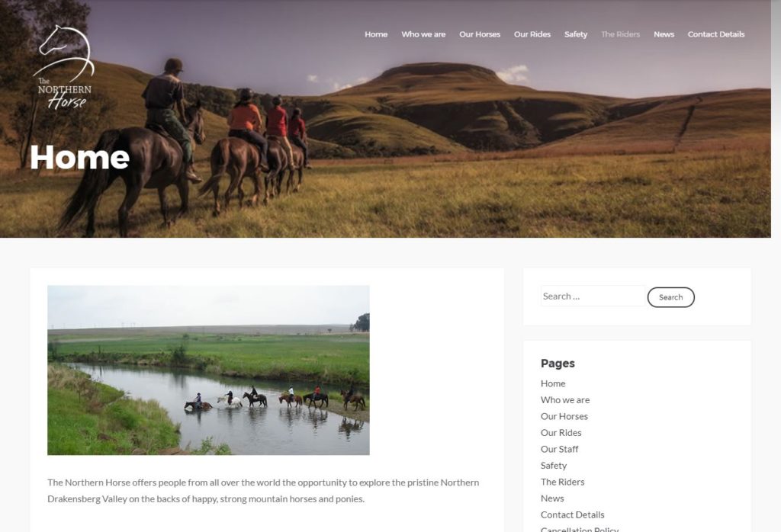Screen dimensions: 781x532
Task: Open Safety in the top menu bar
Action: point(576,34)
